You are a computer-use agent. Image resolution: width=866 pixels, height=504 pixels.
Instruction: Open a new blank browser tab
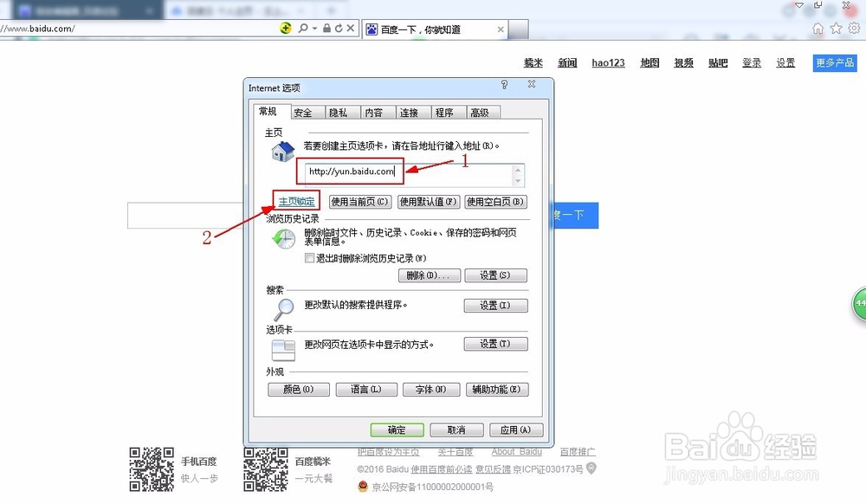[x=518, y=29]
